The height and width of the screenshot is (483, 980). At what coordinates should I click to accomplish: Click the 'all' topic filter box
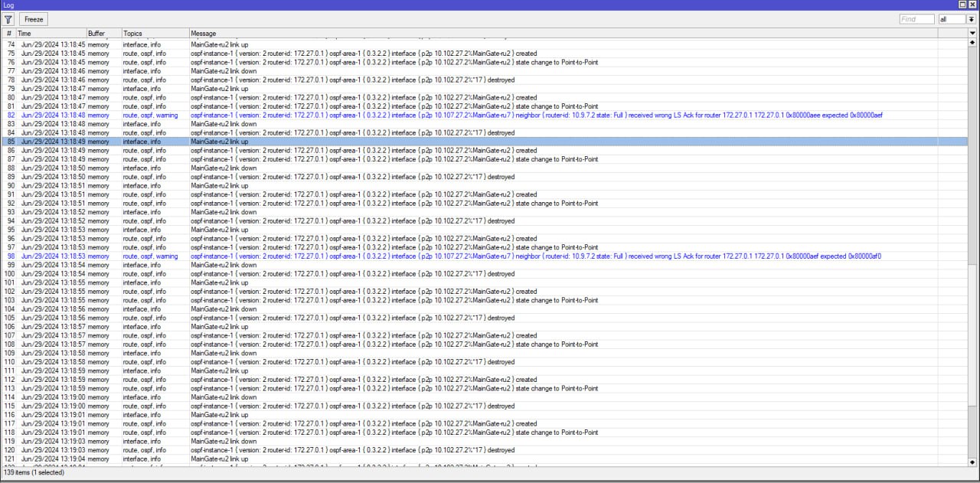[x=952, y=19]
